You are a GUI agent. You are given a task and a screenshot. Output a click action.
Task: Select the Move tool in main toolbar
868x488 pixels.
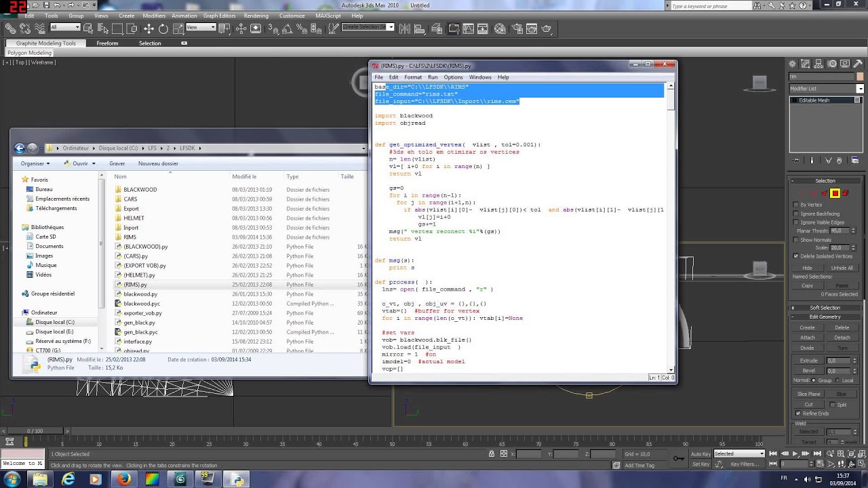(149, 28)
